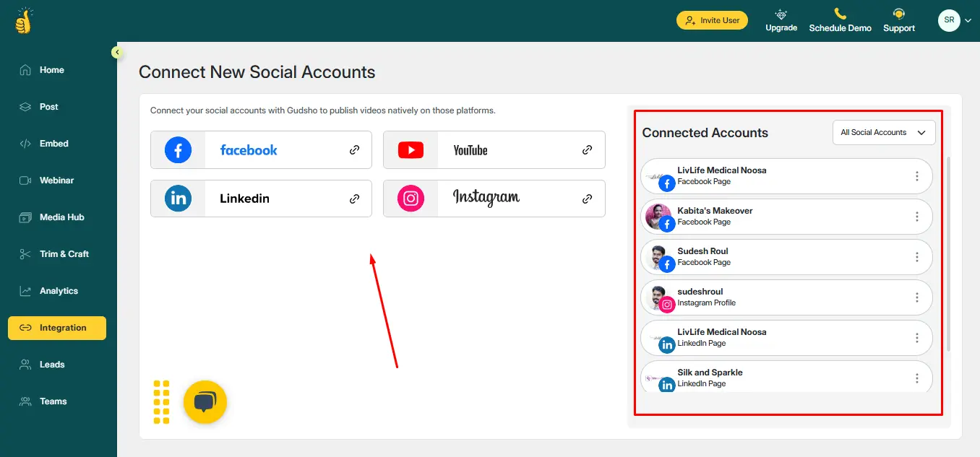Open options menu for Sudesh Roul
The image size is (980, 457).
pyautogui.click(x=917, y=257)
